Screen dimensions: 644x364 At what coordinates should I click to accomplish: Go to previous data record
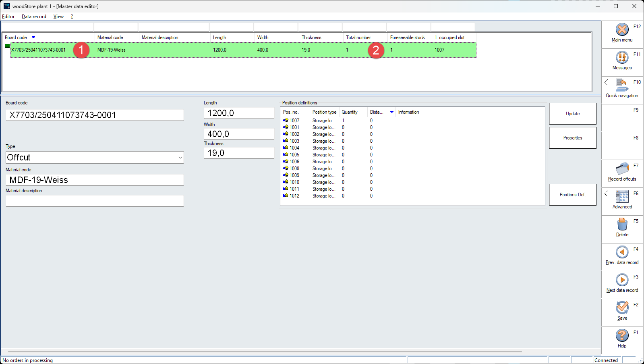point(622,252)
